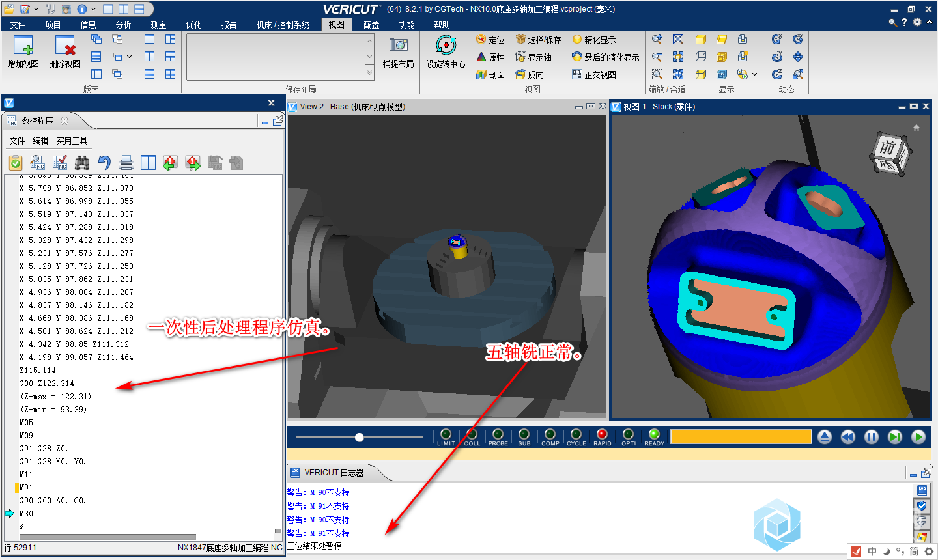Open 实用工具 menu in NC program panel
This screenshot has height=560, width=938.
[72, 141]
